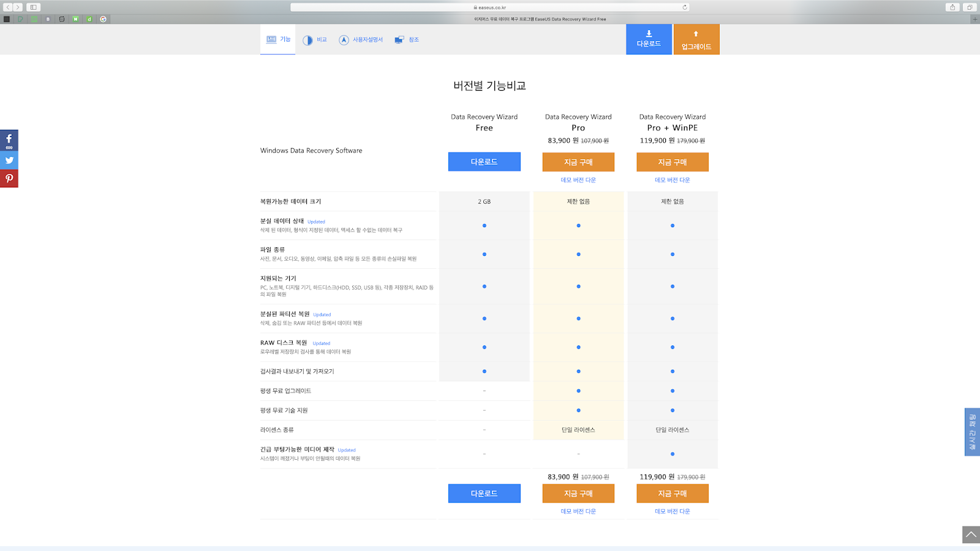
Task: Click the Data Recovery Wizard Free column header
Action: [x=484, y=122]
